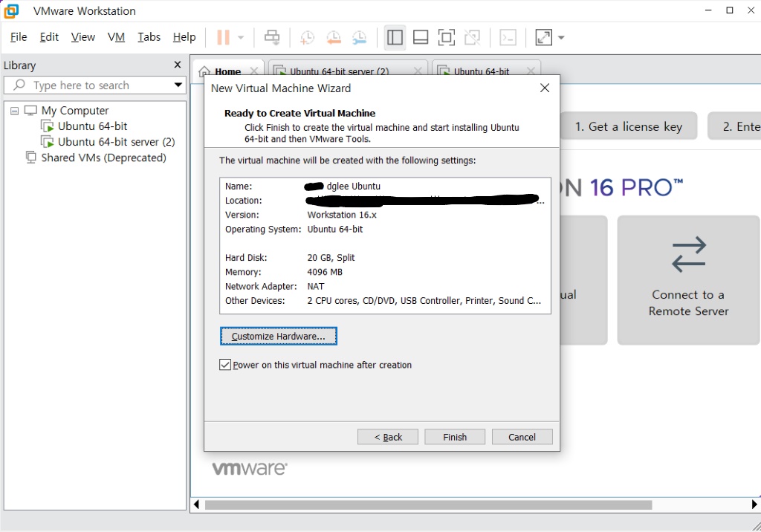This screenshot has width=761, height=532.
Task: Open the File menu
Action: (x=19, y=37)
